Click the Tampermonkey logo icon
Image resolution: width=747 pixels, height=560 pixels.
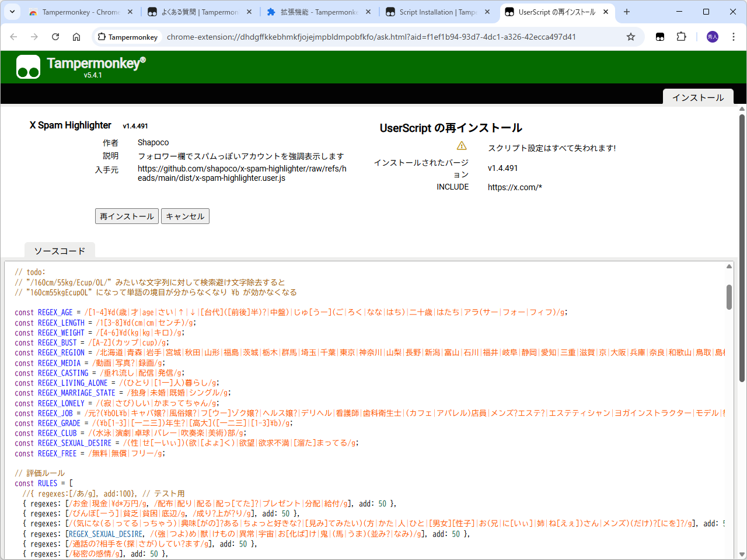click(28, 66)
